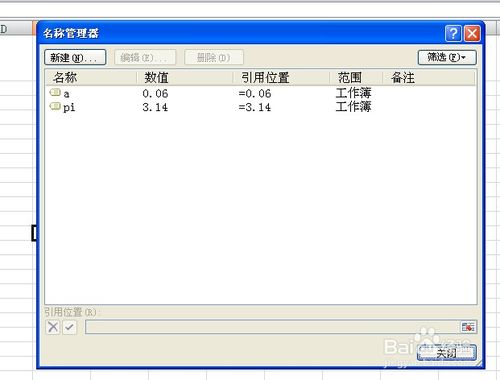Click the 新建(N)... button

point(75,57)
